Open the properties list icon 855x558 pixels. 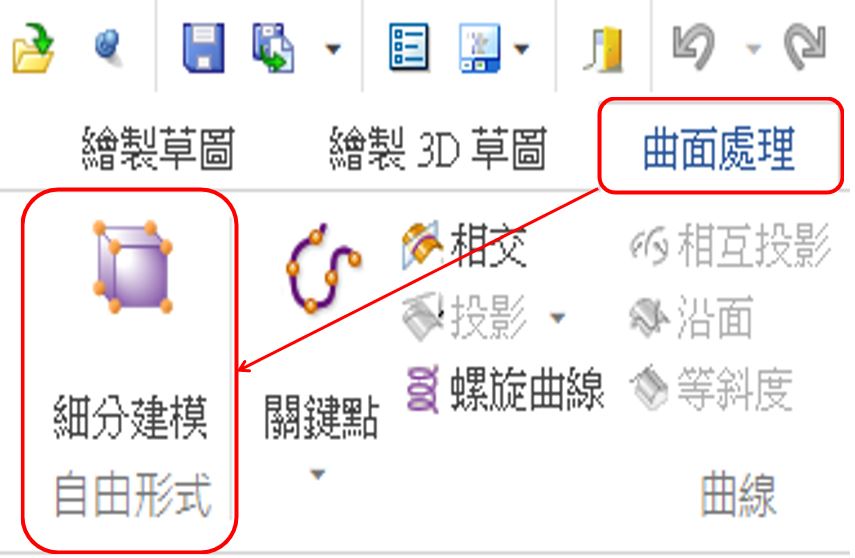click(x=409, y=48)
